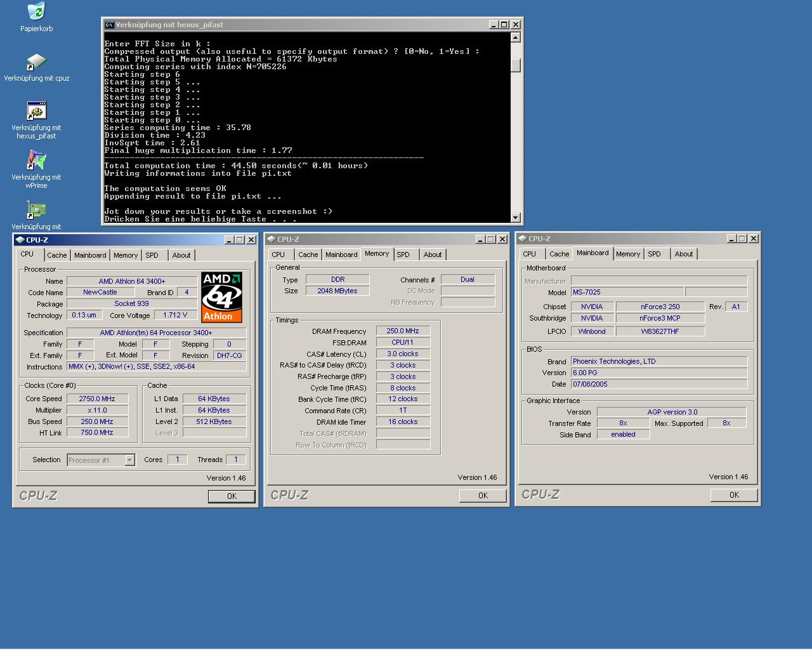Click the Command Rate value 1T

coord(403,410)
